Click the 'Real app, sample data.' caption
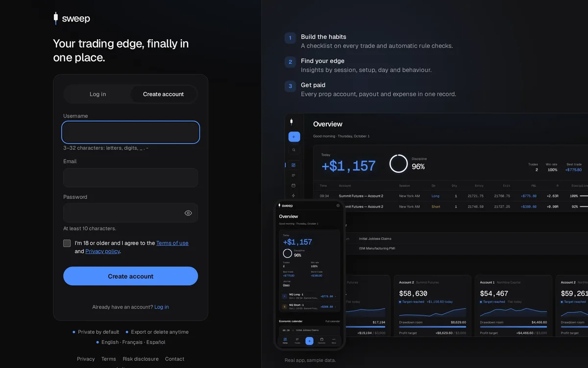This screenshot has width=588, height=368. tap(310, 360)
